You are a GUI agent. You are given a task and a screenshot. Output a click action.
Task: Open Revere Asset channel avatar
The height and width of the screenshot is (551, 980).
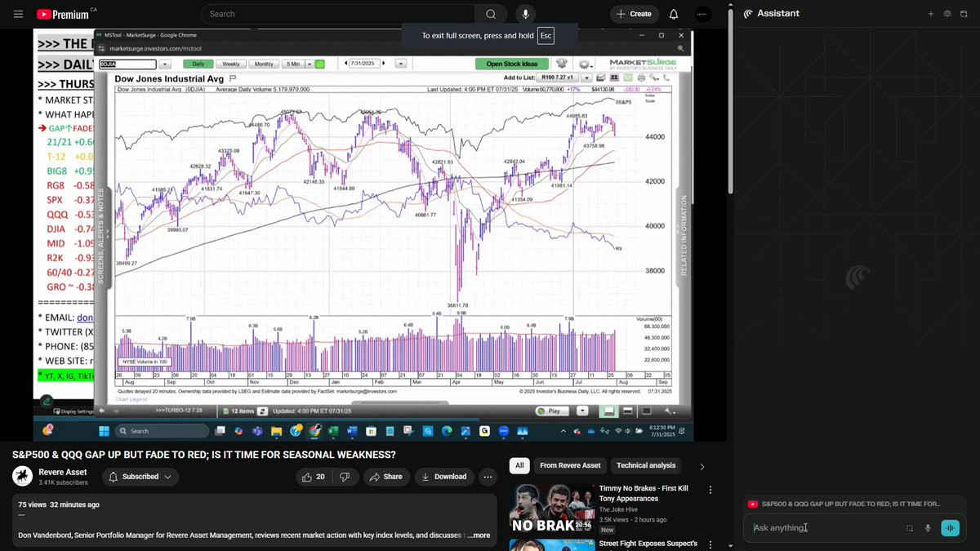click(x=23, y=477)
